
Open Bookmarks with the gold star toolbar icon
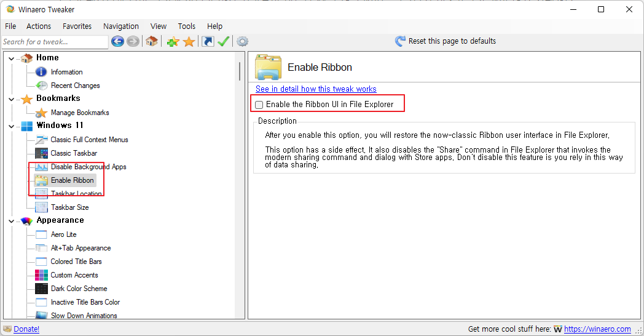click(x=189, y=41)
